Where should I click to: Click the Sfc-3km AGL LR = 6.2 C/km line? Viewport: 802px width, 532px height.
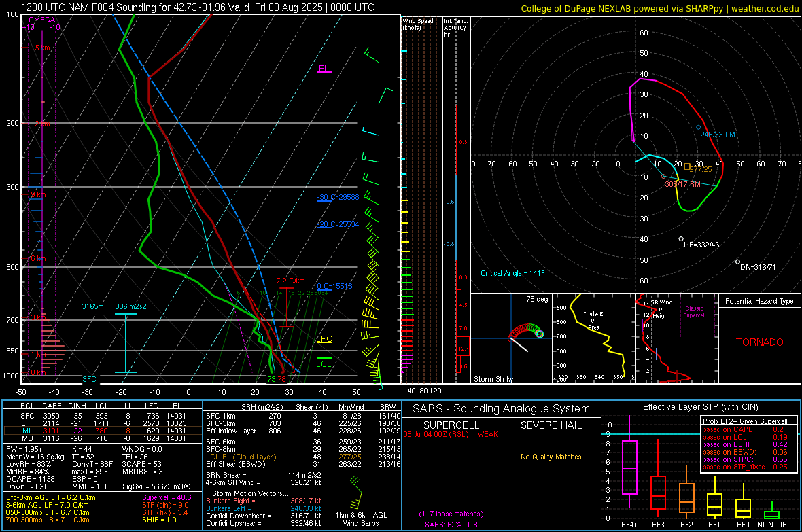(51, 497)
